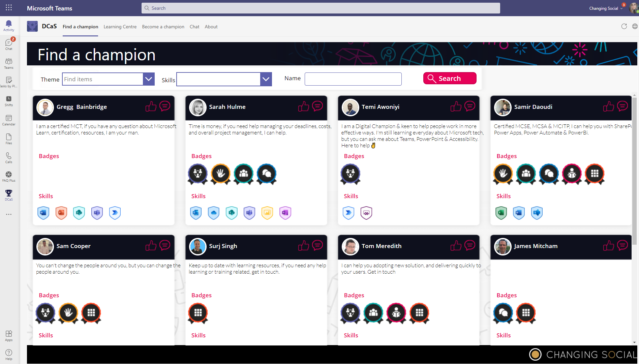Click Sarah Hulme's OneDrive skill shield
This screenshot has height=364, width=639.
click(214, 213)
